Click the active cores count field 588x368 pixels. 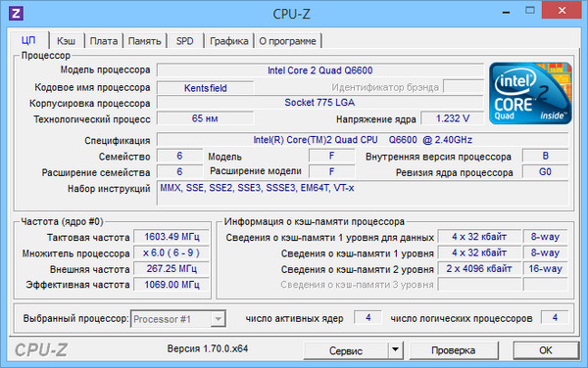368,318
